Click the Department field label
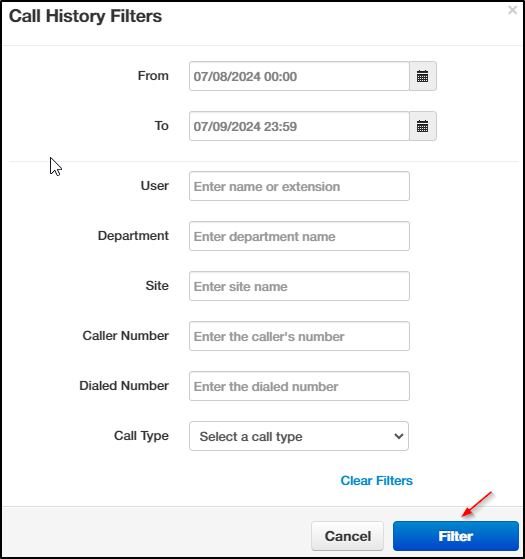 tap(133, 236)
